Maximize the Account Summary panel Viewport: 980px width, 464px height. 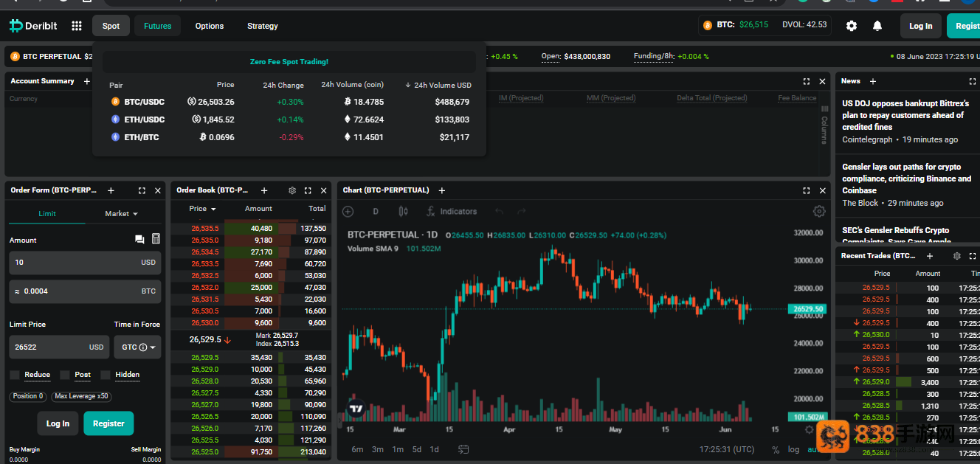(x=807, y=81)
